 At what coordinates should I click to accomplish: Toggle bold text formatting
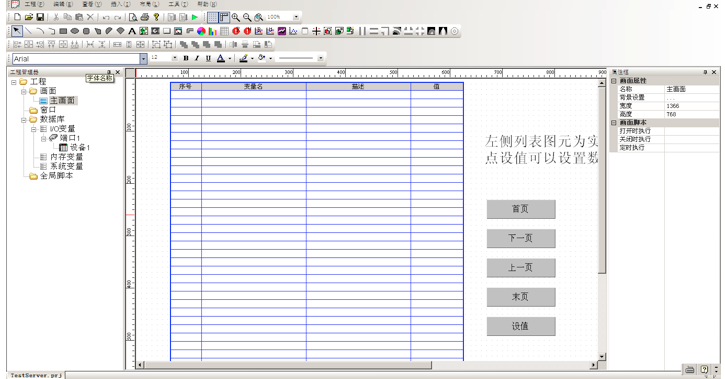186,58
